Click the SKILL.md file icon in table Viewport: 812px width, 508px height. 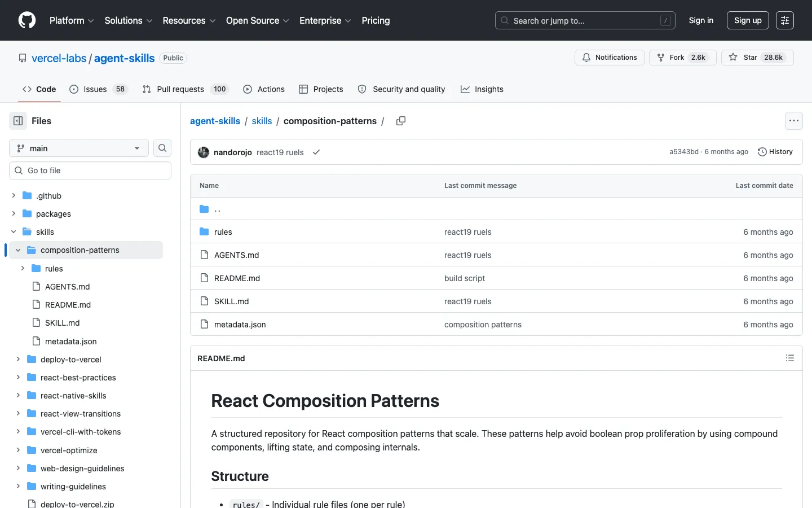[x=204, y=301]
